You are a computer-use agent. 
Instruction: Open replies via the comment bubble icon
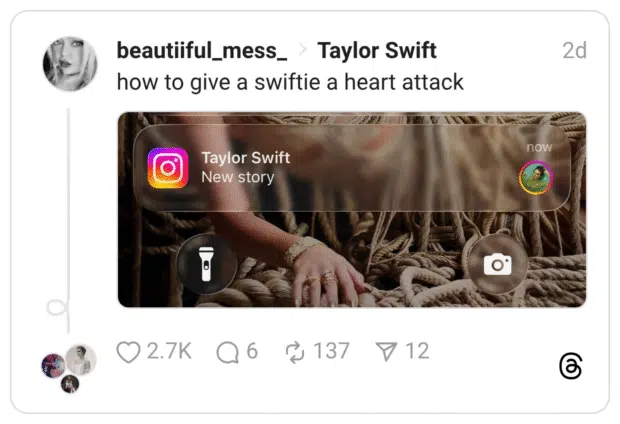[227, 352]
